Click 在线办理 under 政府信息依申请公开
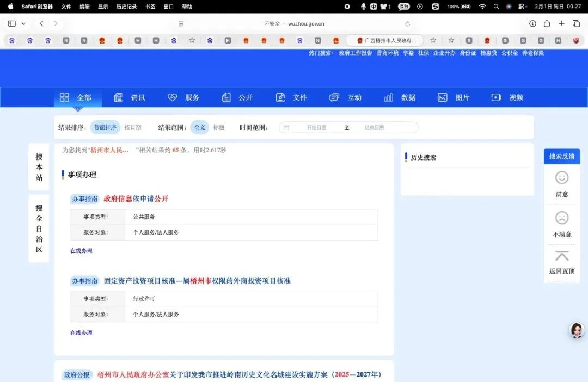588x382 pixels. 81,251
